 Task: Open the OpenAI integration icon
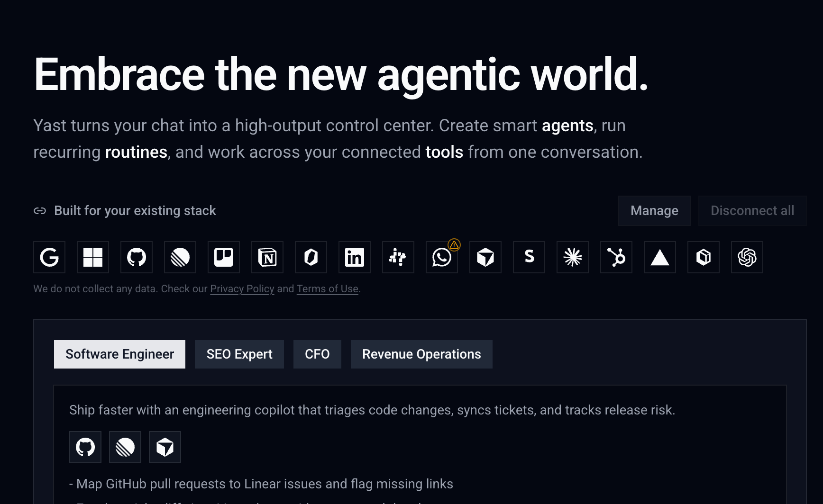747,257
